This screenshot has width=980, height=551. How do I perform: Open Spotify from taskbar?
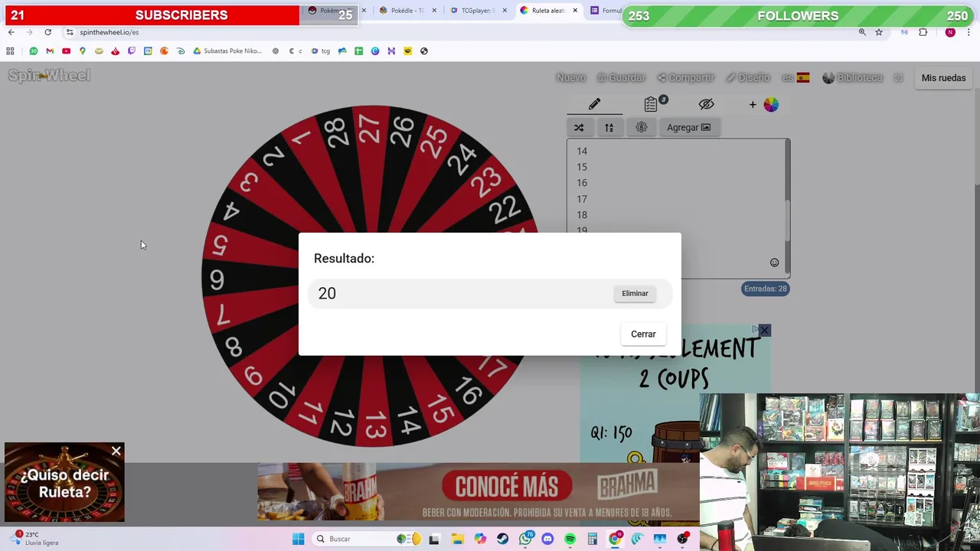point(570,539)
